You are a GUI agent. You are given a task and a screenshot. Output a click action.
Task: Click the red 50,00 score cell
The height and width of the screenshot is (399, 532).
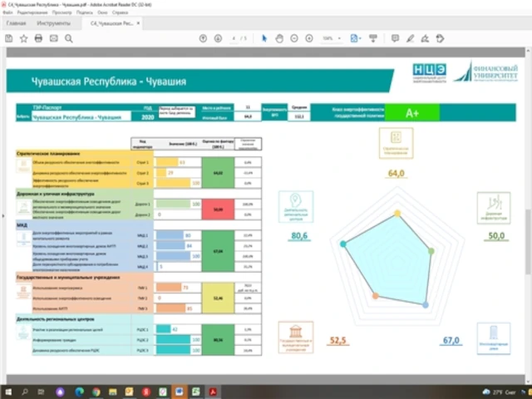218,209
